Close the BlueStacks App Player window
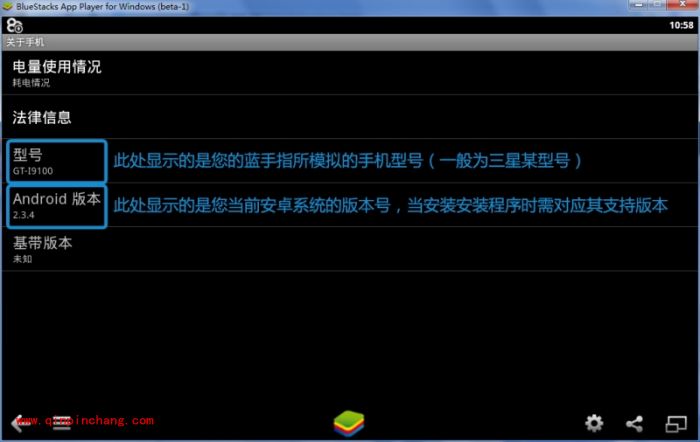 [x=682, y=4]
